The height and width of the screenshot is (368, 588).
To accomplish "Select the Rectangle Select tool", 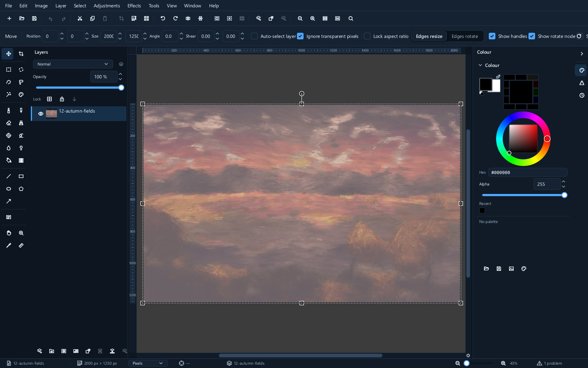I will pos(8,70).
